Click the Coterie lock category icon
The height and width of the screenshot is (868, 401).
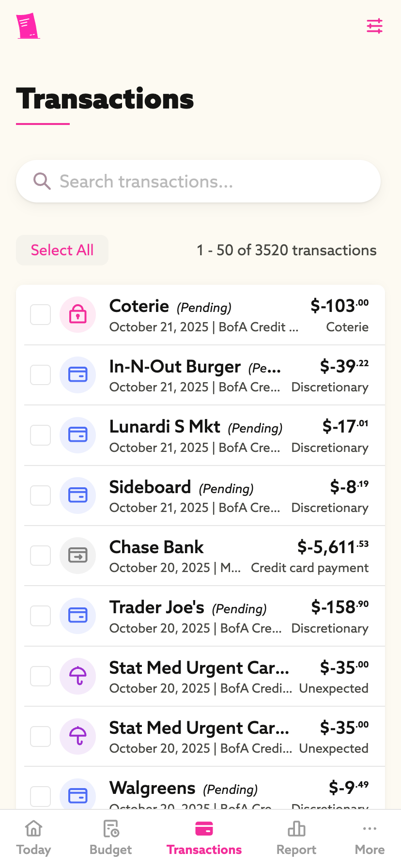(x=77, y=315)
